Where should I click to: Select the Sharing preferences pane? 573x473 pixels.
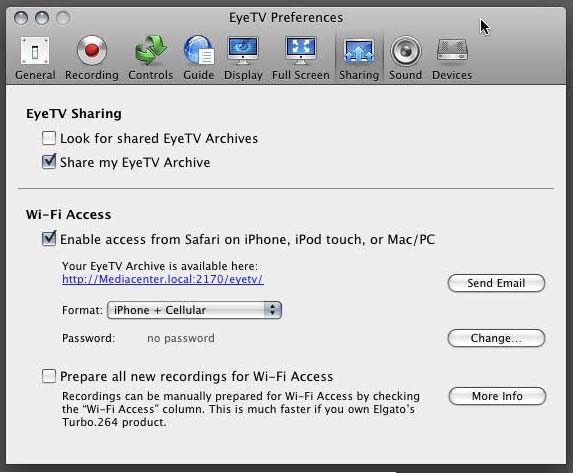tap(359, 58)
